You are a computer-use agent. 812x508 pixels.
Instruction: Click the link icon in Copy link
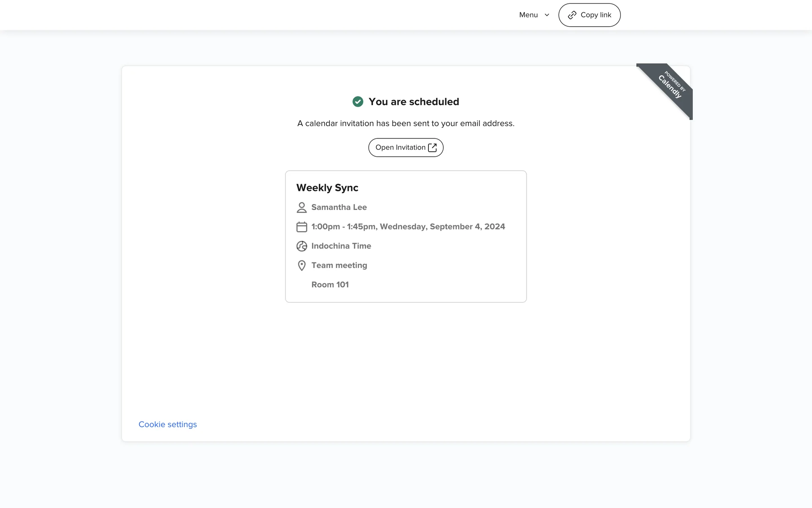pos(572,15)
